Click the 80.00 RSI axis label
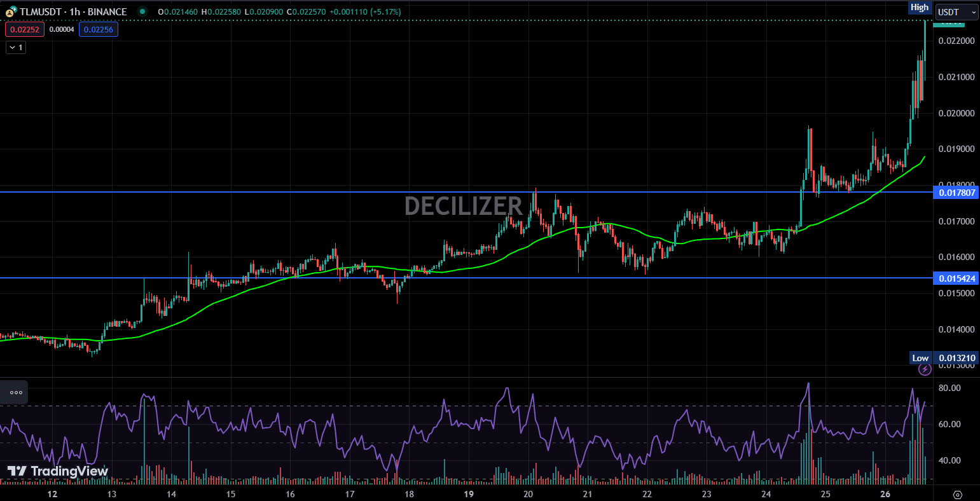Viewport: 980px width, 501px height. (x=949, y=388)
